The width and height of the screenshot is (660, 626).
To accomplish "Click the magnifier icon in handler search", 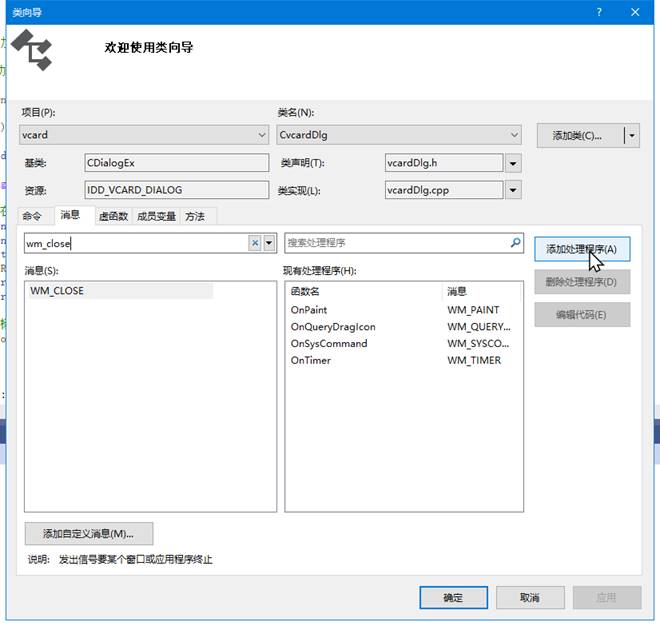I will pos(515,242).
